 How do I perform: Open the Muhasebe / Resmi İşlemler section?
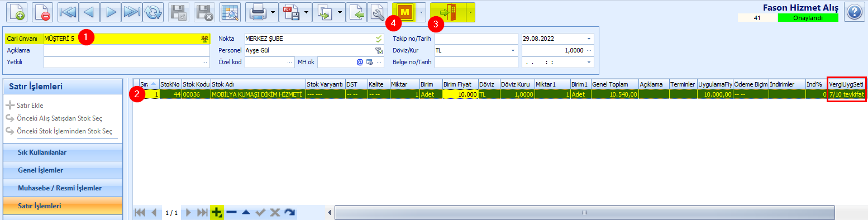coord(63,188)
